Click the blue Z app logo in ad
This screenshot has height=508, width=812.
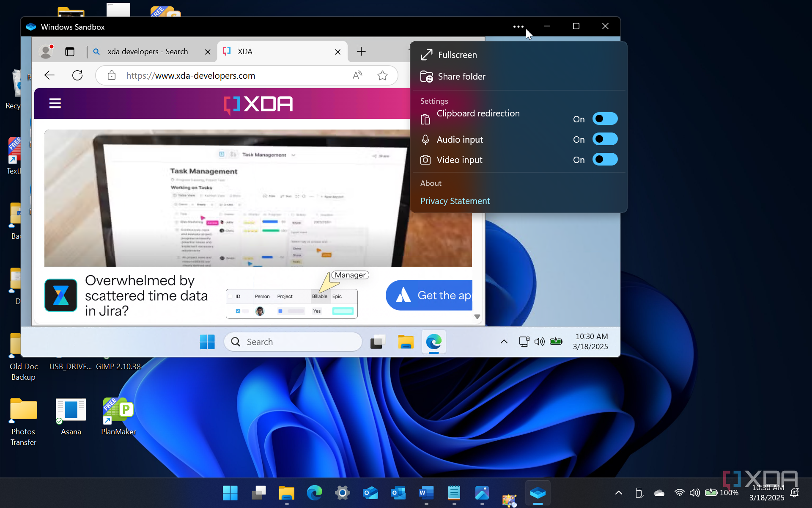tap(61, 295)
